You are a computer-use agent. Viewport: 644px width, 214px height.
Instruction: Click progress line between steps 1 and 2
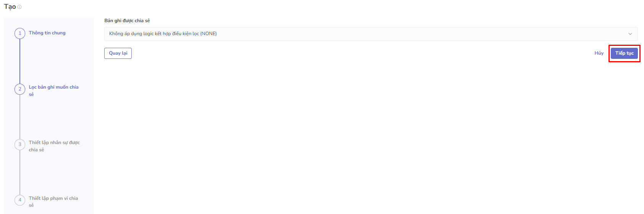click(20, 61)
